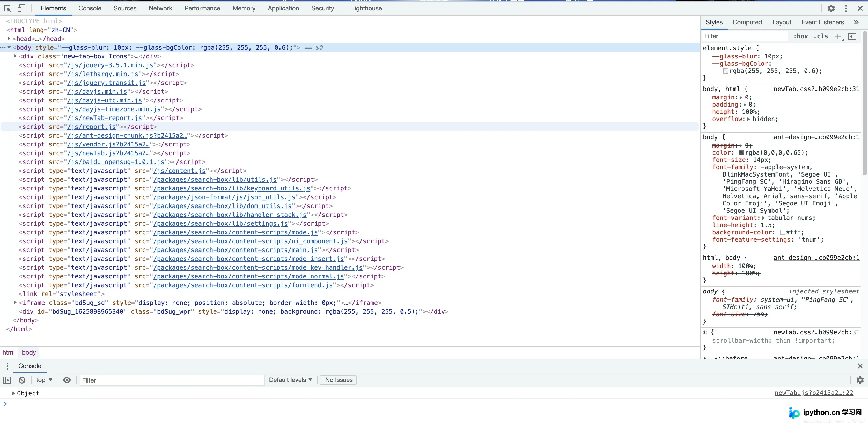Screen dimensions: 868x426
Task: Expand the new-tab-box Icons div
Action: pos(15,56)
